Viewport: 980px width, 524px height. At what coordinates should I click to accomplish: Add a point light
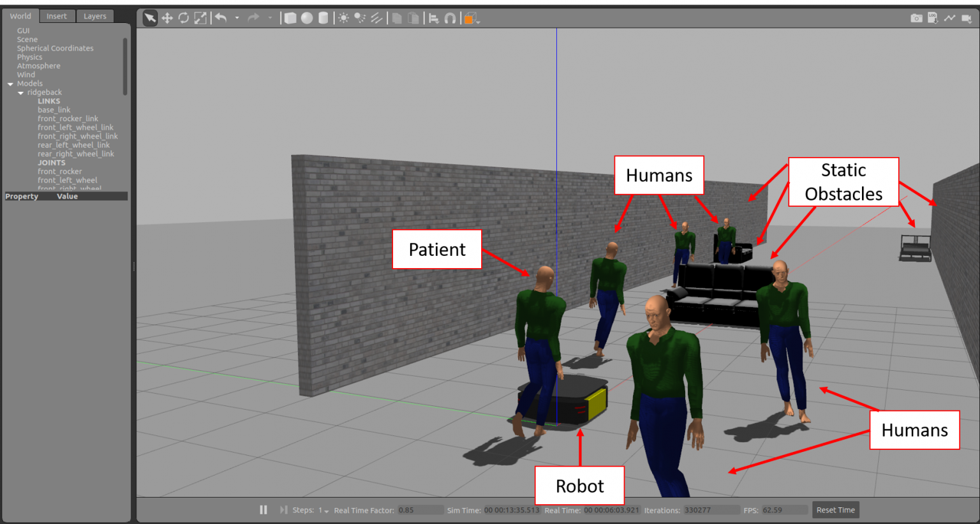[x=343, y=18]
